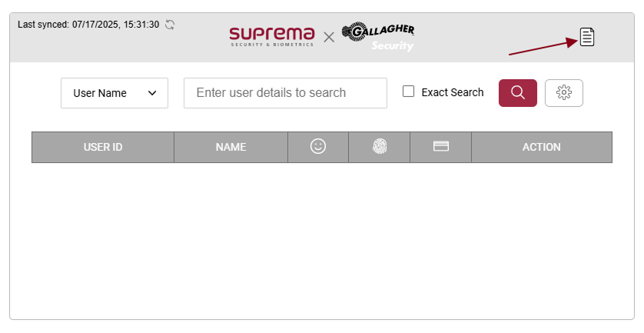Sort by the NAME column header
Image resolution: width=644 pixels, height=333 pixels.
pyautogui.click(x=231, y=147)
